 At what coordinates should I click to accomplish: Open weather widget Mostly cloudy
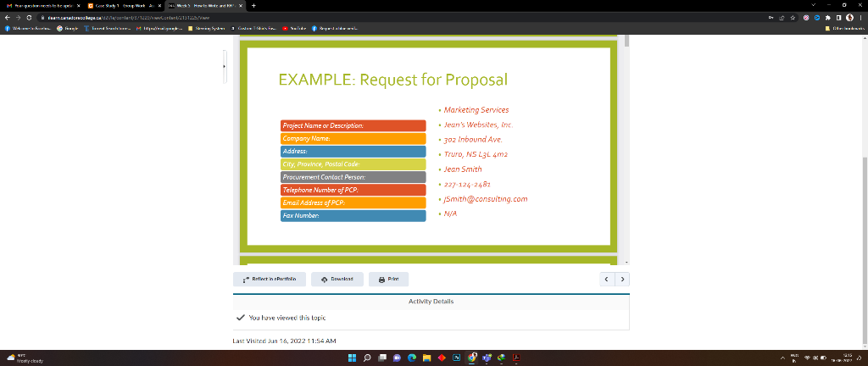coord(23,358)
